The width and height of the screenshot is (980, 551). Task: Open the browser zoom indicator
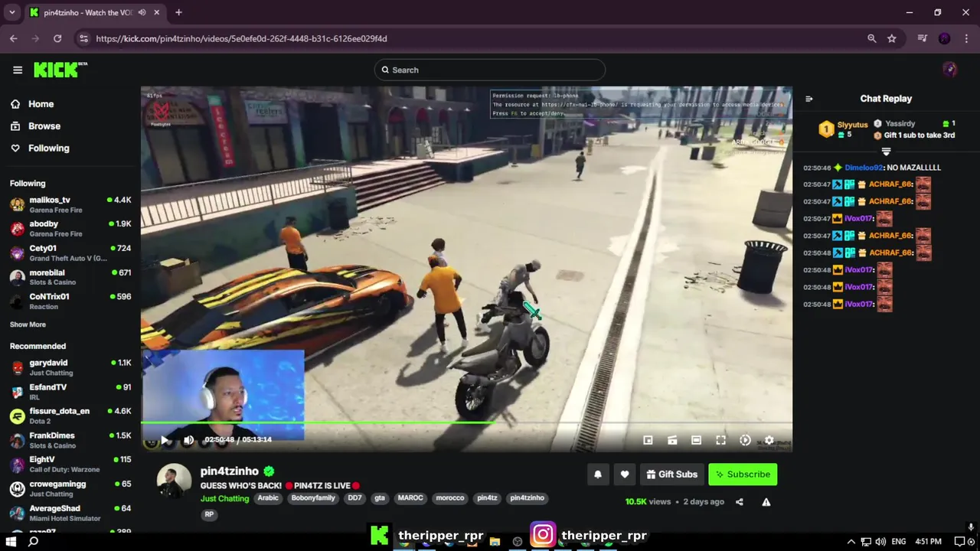pos(871,38)
